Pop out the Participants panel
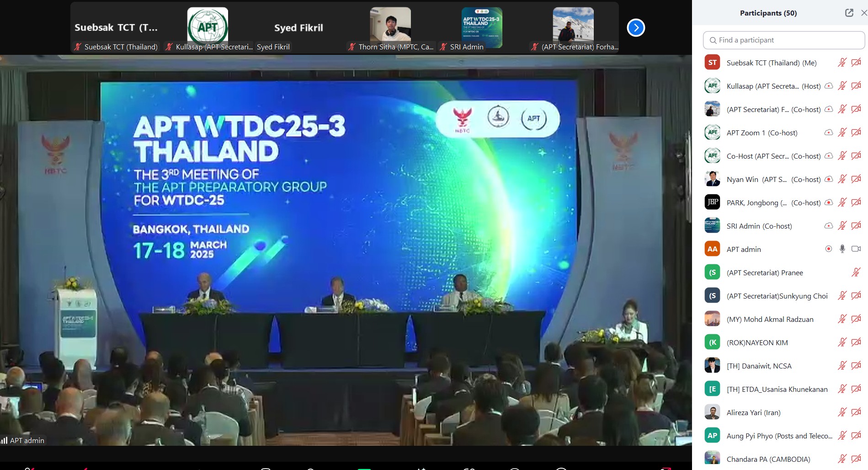The image size is (868, 470). click(x=849, y=13)
